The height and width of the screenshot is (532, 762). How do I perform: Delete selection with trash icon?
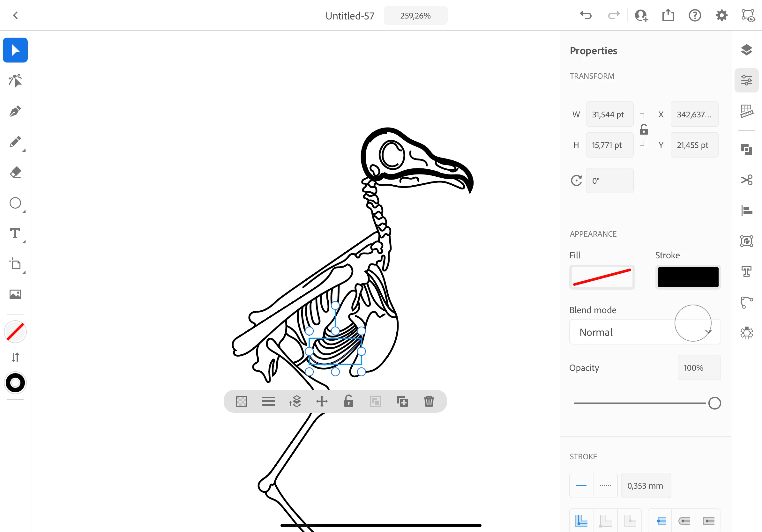(429, 401)
